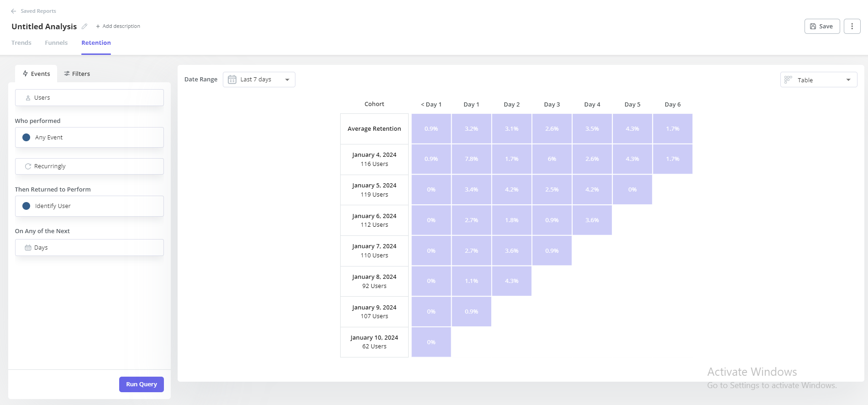Run the query
The height and width of the screenshot is (405, 868).
pyautogui.click(x=142, y=384)
